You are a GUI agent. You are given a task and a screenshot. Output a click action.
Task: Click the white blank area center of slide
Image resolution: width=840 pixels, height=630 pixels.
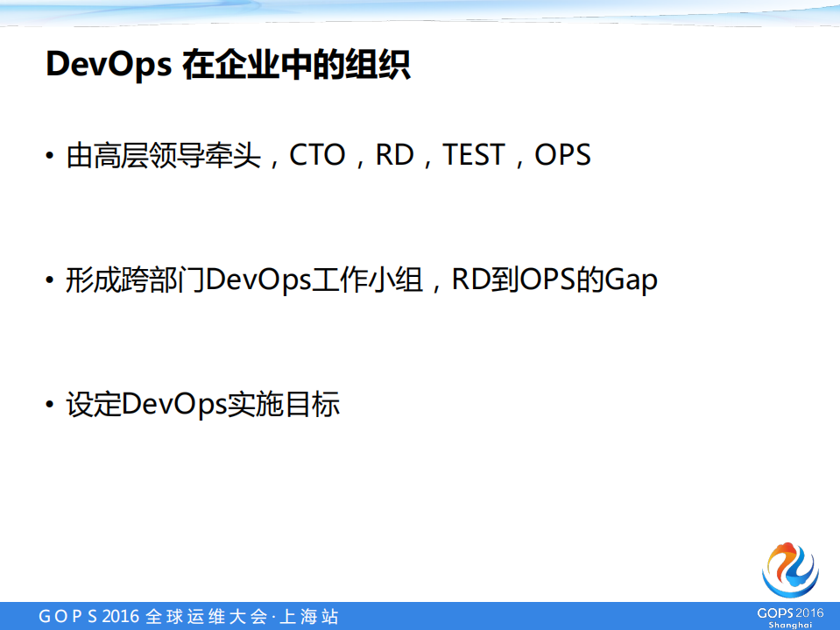[x=420, y=491]
